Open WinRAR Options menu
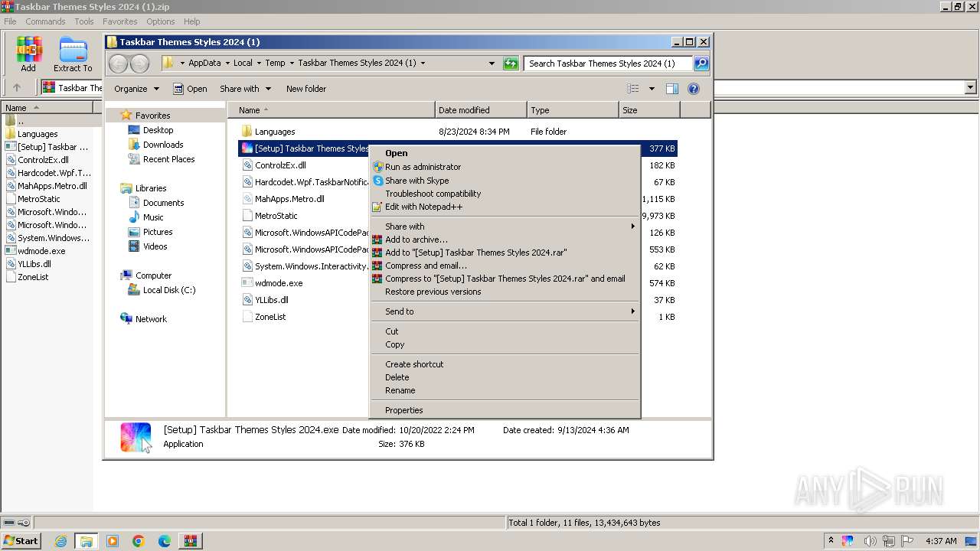Screen dimensions: 980x551 (160, 21)
